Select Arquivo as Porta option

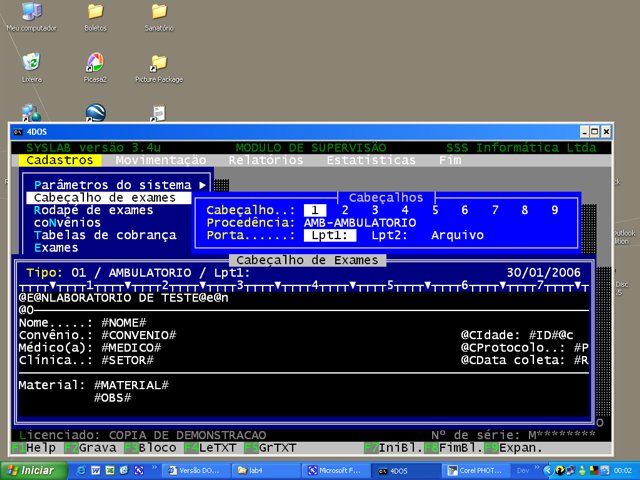pyautogui.click(x=457, y=236)
